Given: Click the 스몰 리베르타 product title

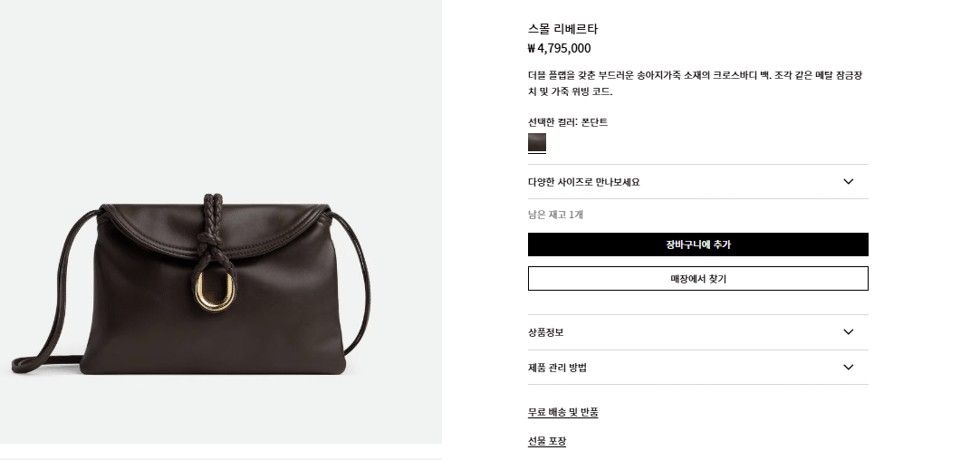Looking at the screenshot, I should (x=562, y=29).
